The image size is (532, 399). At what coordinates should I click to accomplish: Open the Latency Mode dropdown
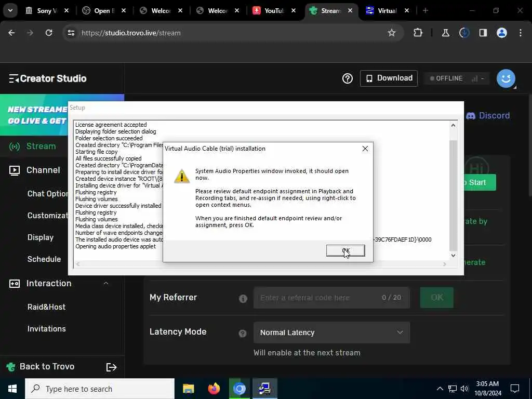click(331, 332)
